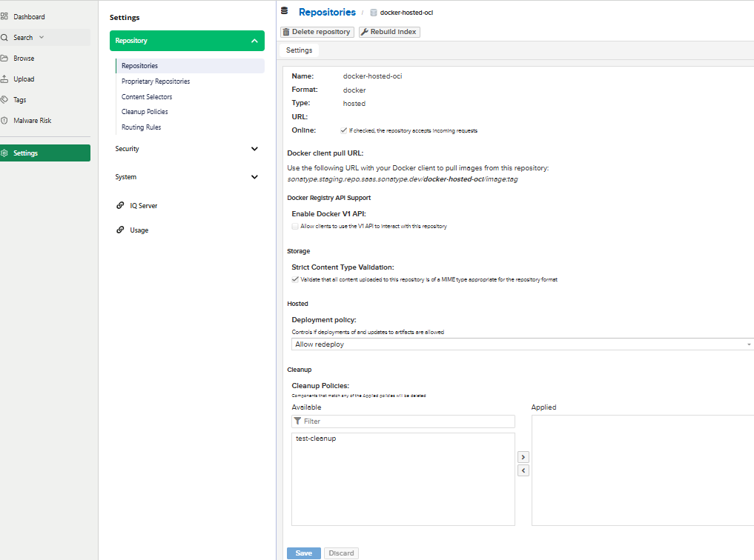Select Repositories in settings menu
The height and width of the screenshot is (560, 754).
(x=190, y=66)
